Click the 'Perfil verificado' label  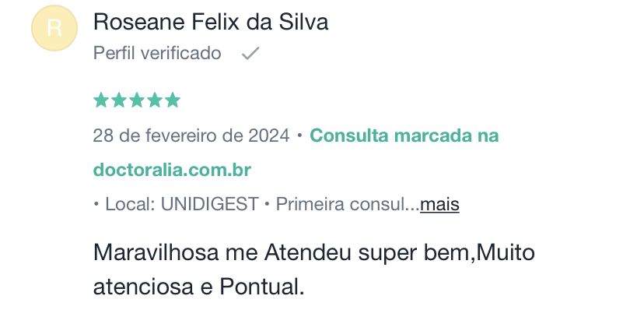[157, 54]
